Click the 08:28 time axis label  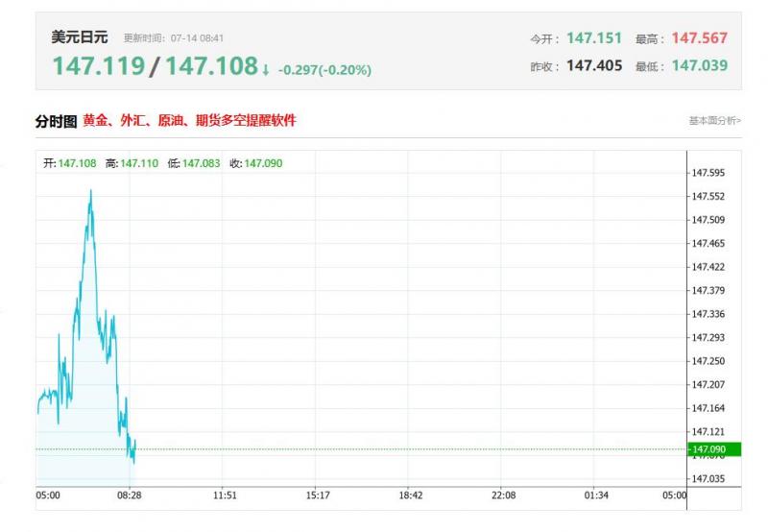coord(130,496)
